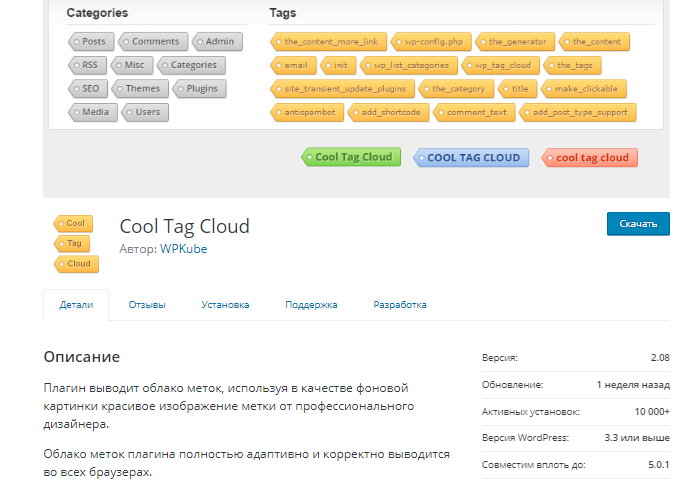Click the Cool Tag Cloud plugin icon
Screen dimensions: 693x485
point(76,243)
